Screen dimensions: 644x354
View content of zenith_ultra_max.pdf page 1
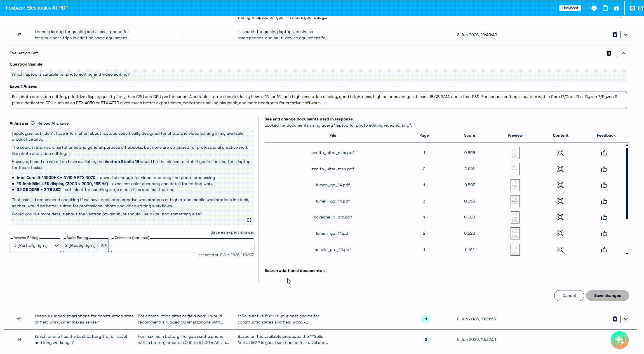click(560, 153)
